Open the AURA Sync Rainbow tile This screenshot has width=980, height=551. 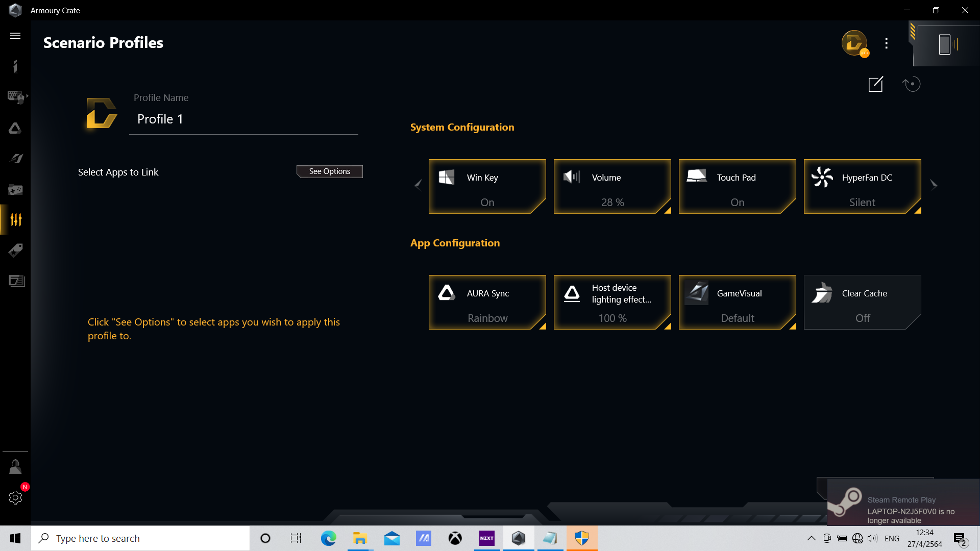click(487, 303)
